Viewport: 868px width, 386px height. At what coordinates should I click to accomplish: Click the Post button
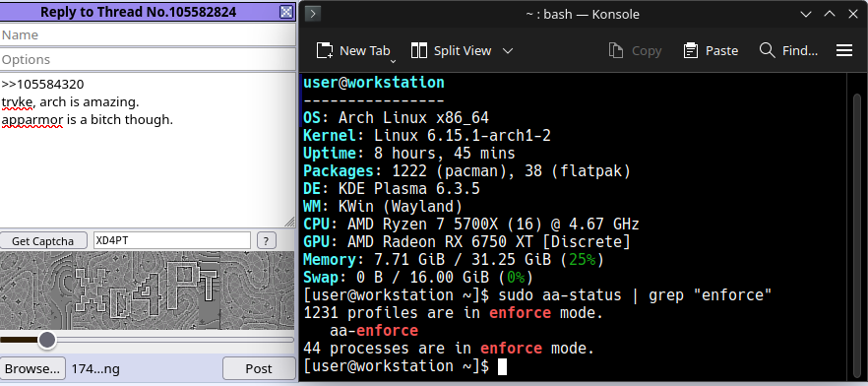click(x=259, y=368)
